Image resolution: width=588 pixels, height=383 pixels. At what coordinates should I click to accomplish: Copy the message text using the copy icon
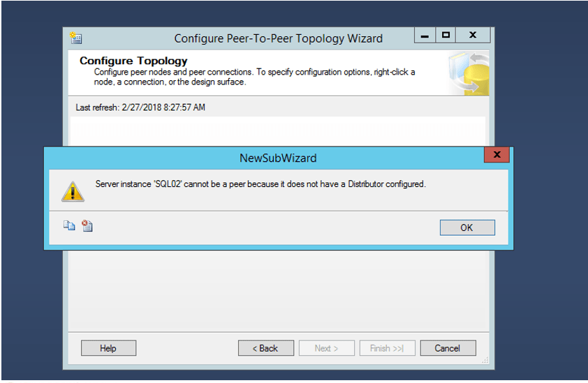tap(69, 225)
